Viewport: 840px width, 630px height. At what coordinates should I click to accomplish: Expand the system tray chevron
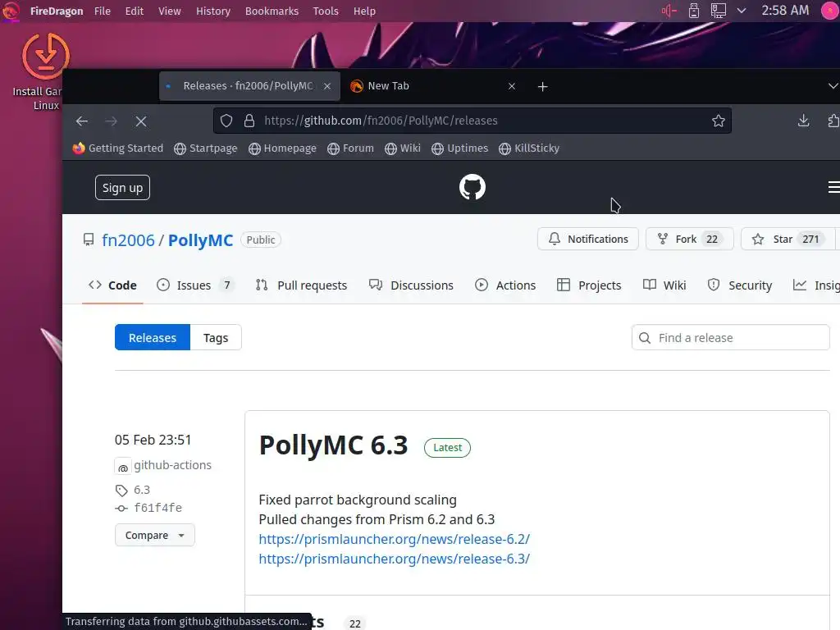tap(742, 11)
